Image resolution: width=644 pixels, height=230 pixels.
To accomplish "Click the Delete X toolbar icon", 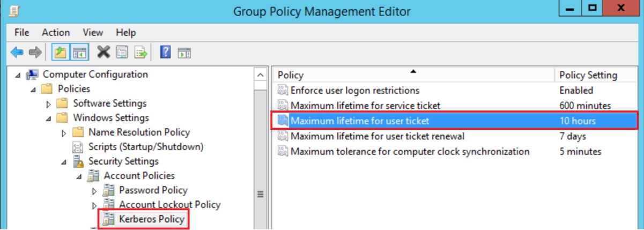I will pyautogui.click(x=103, y=52).
